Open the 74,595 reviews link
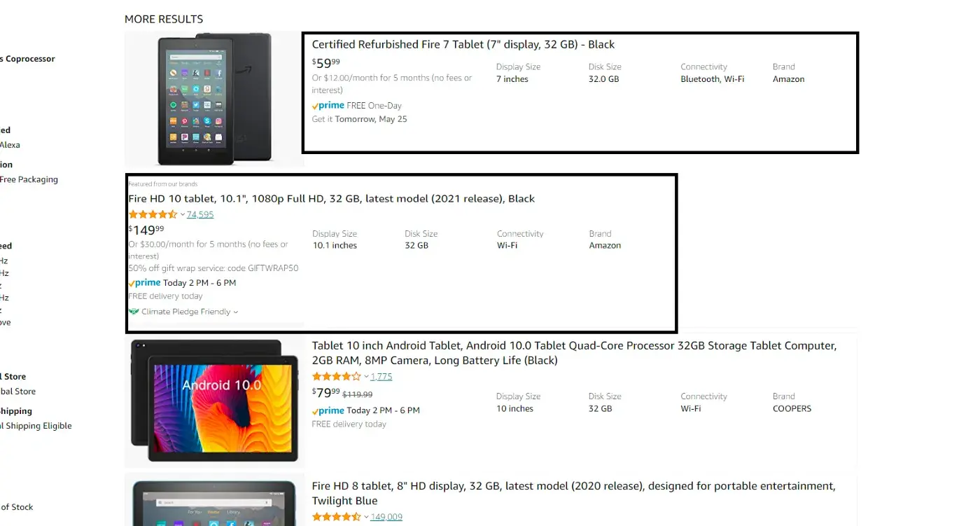 click(200, 214)
